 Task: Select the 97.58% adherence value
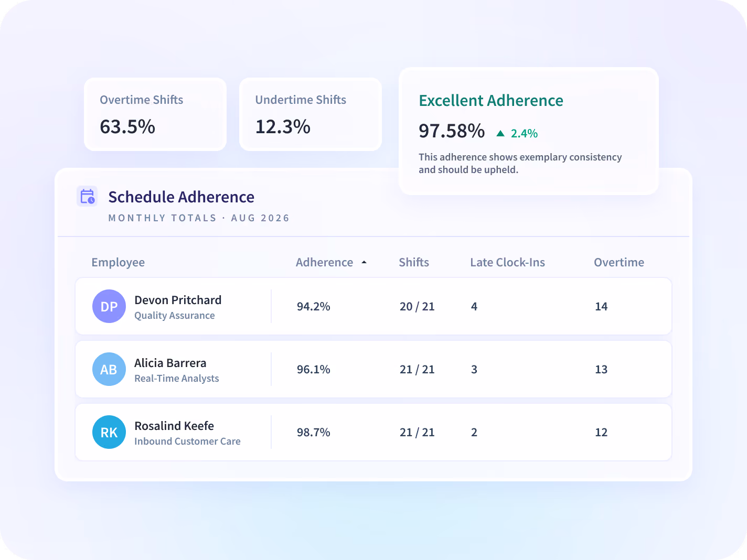tap(452, 131)
